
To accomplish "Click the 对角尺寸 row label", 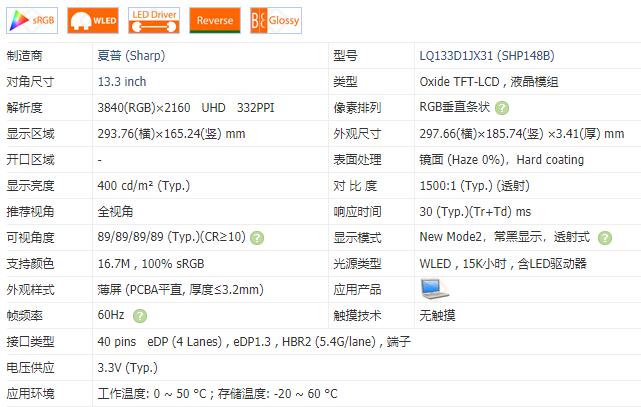I will click(x=30, y=82).
